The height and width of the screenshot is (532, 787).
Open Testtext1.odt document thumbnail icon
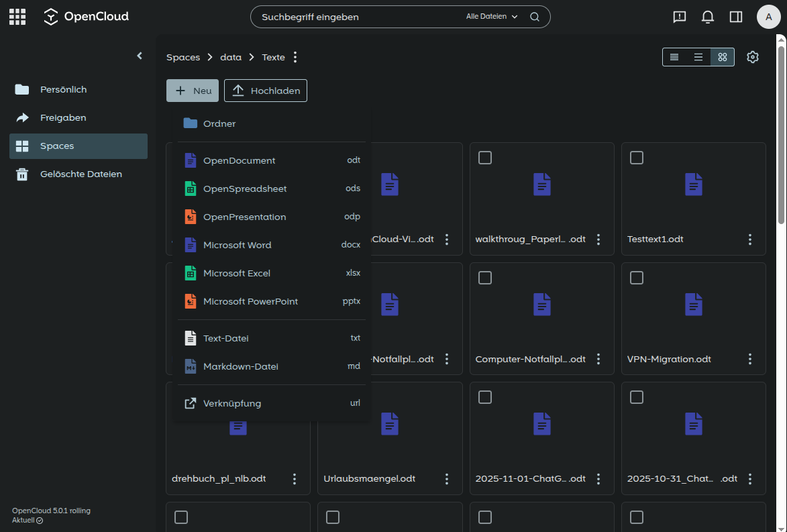pyautogui.click(x=694, y=184)
